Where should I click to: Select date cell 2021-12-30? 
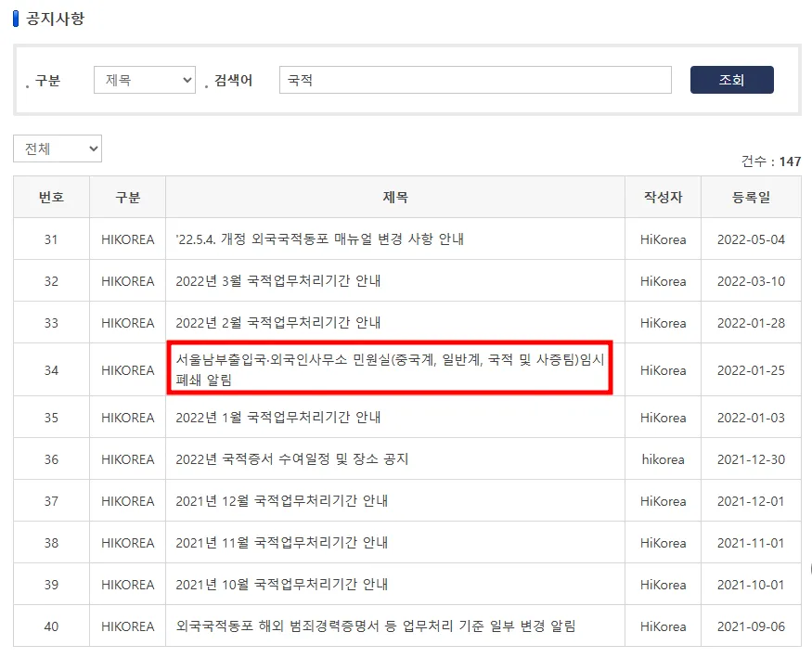pos(751,459)
